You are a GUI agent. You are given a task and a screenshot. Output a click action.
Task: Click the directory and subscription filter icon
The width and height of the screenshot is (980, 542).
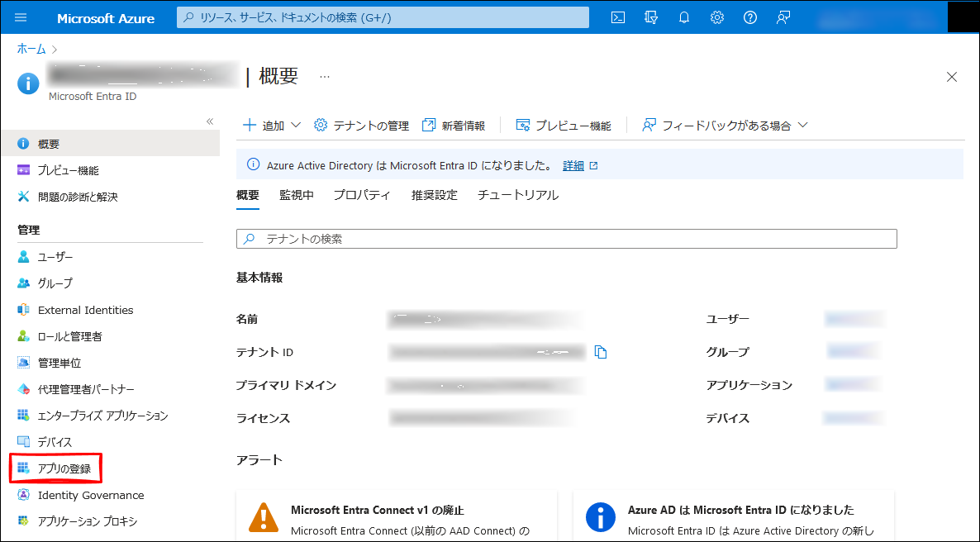(651, 17)
